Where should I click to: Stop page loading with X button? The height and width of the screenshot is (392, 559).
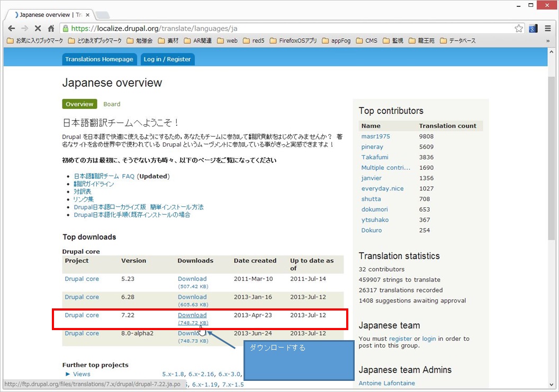click(x=38, y=29)
